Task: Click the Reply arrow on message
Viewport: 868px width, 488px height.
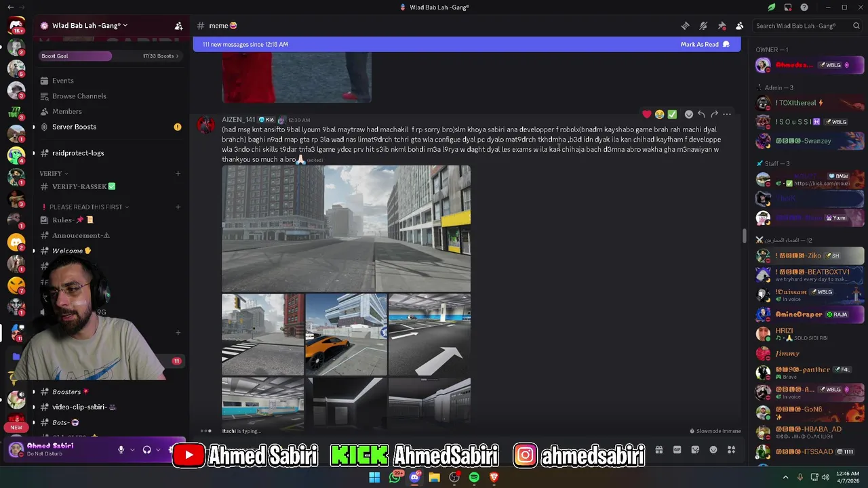Action: tap(701, 114)
